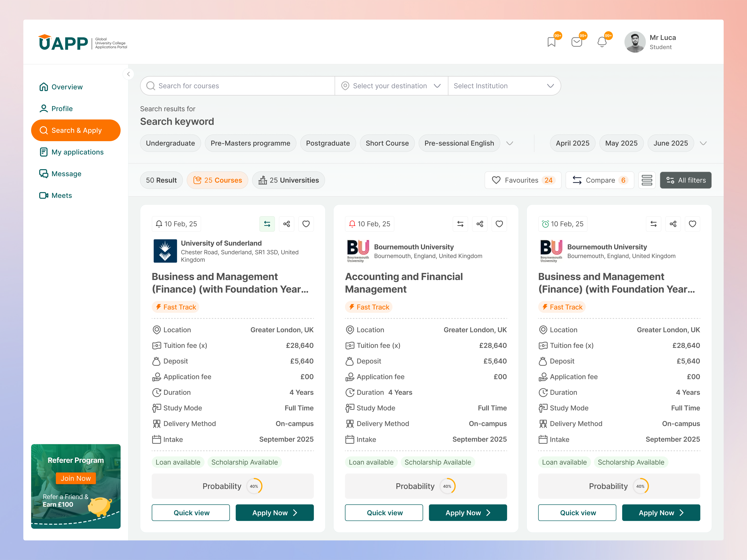Open Accounting and Financial Management title

[404, 283]
